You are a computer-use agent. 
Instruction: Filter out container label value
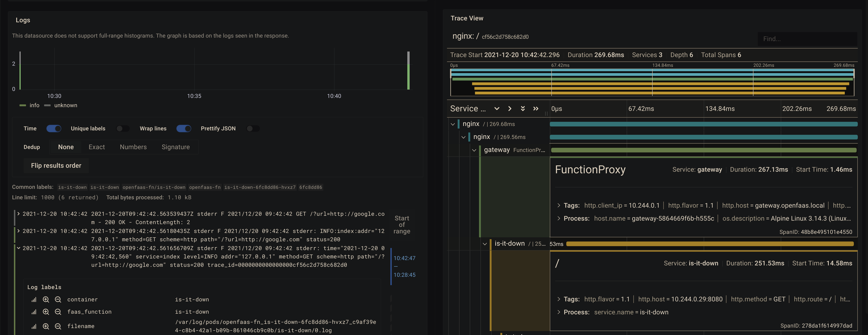click(x=58, y=300)
